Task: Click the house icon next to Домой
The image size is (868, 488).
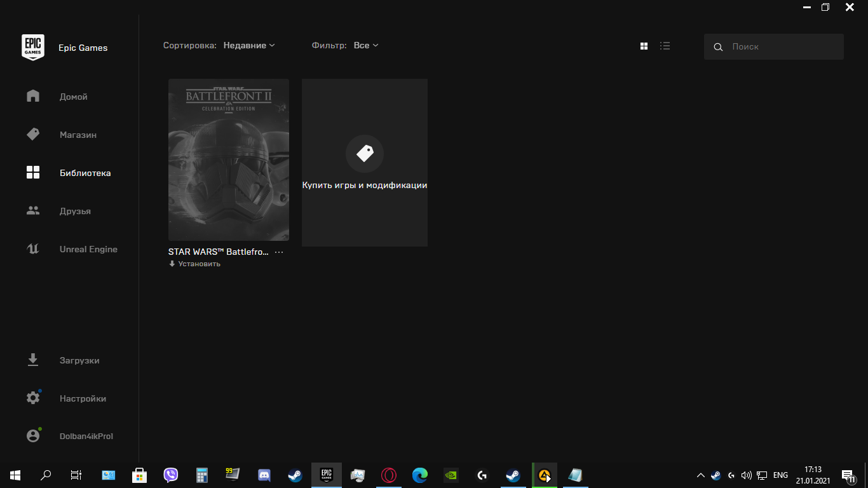Action: coord(33,96)
